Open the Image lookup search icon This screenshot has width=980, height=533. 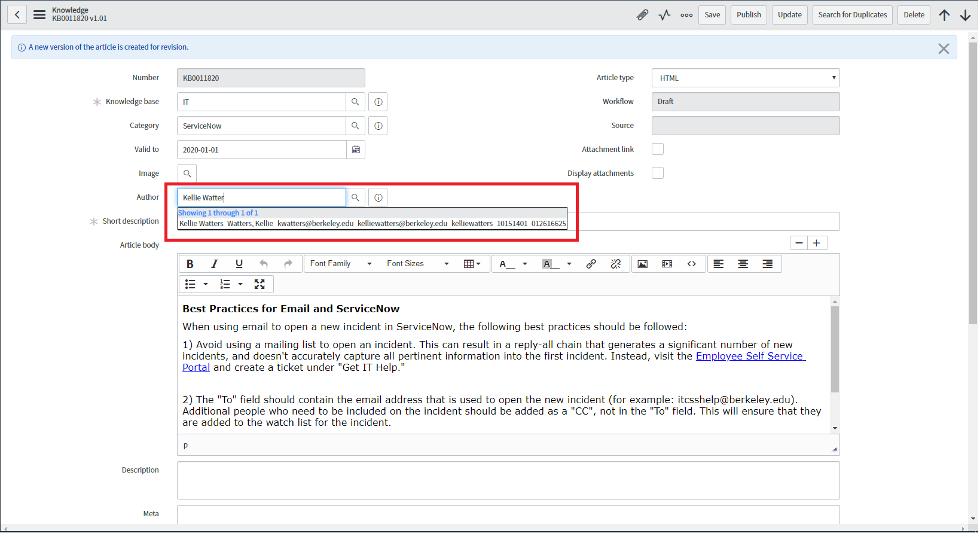tap(187, 173)
